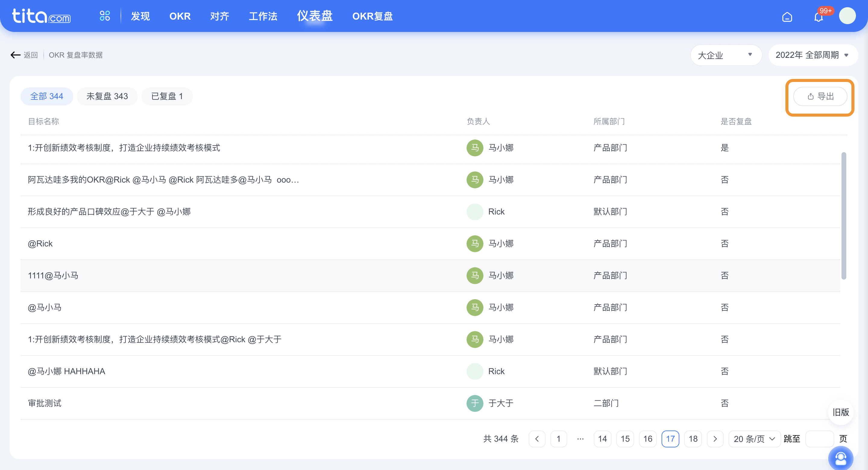Open the 审批测试 objective row

point(430,403)
